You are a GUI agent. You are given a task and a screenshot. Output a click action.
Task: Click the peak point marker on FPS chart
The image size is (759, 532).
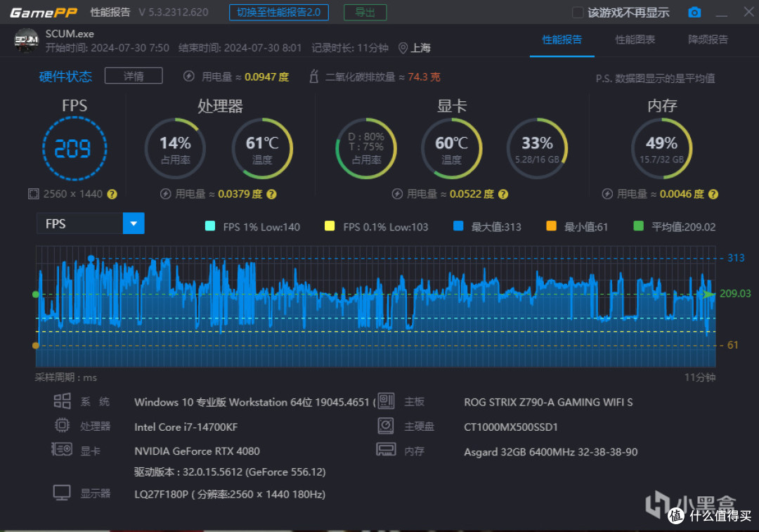[91, 259]
